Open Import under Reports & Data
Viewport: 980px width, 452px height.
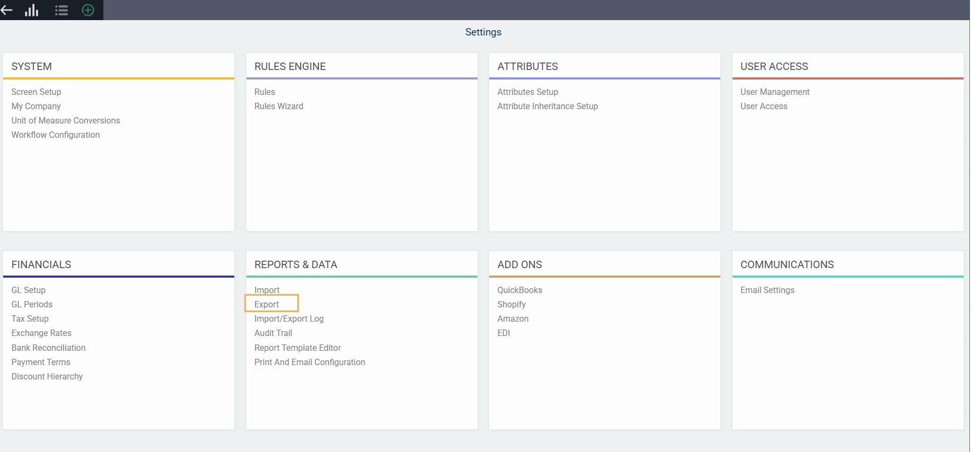point(267,290)
